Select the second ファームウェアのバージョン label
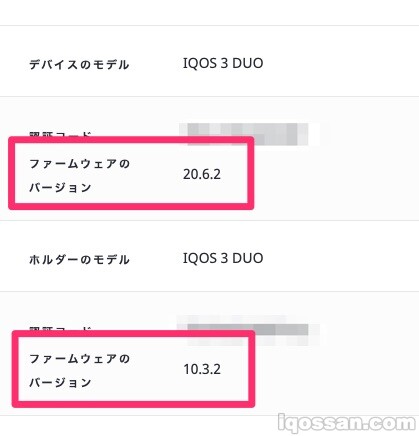 click(79, 371)
